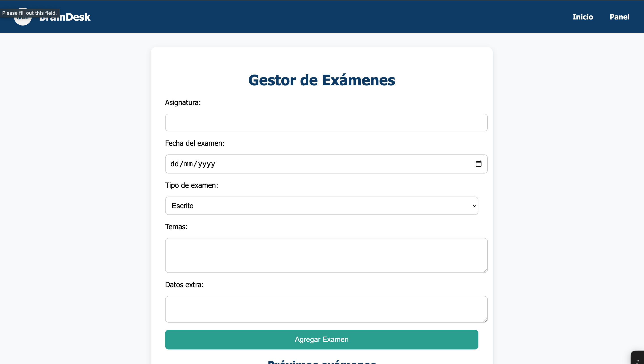Viewport: 644px width, 364px height.
Task: Open the Panel navigation item
Action: click(x=619, y=17)
